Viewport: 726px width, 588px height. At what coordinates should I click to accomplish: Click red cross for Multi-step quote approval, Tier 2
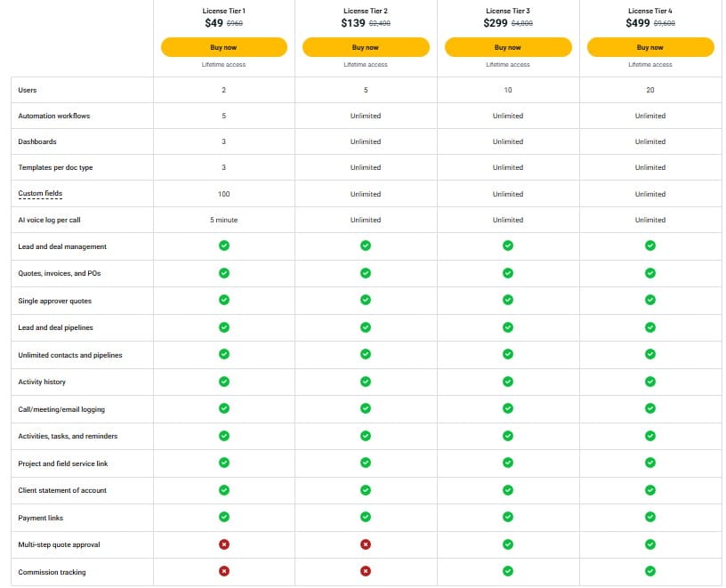(365, 544)
